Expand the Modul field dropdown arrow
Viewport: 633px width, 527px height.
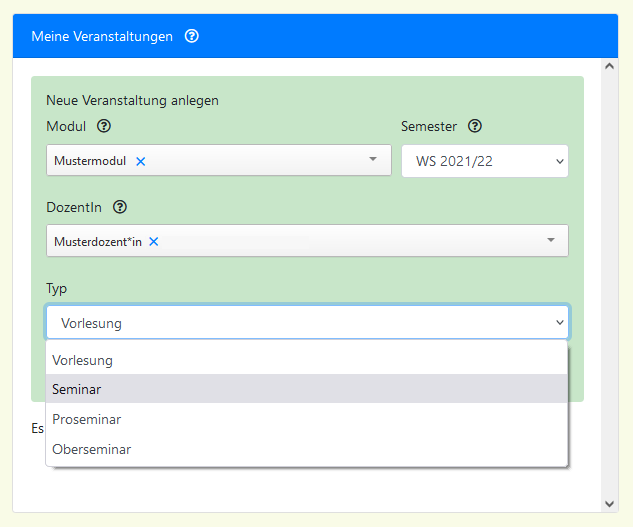click(x=373, y=160)
